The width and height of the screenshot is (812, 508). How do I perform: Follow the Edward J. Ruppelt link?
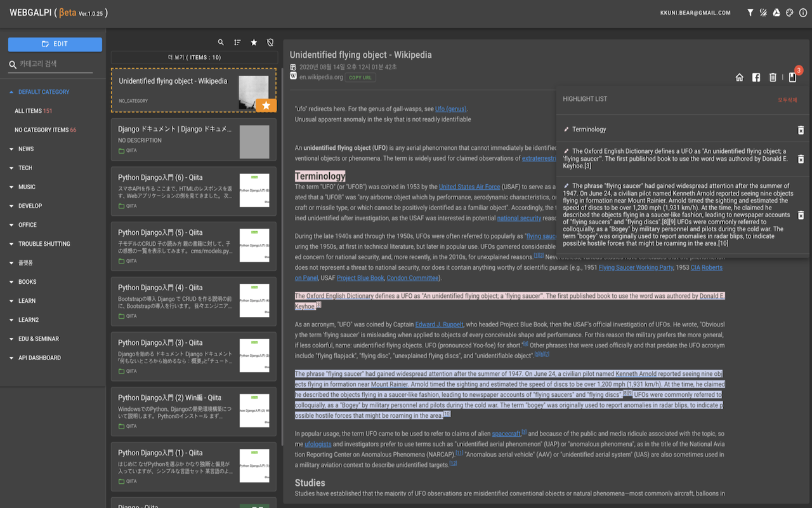tap(439, 324)
